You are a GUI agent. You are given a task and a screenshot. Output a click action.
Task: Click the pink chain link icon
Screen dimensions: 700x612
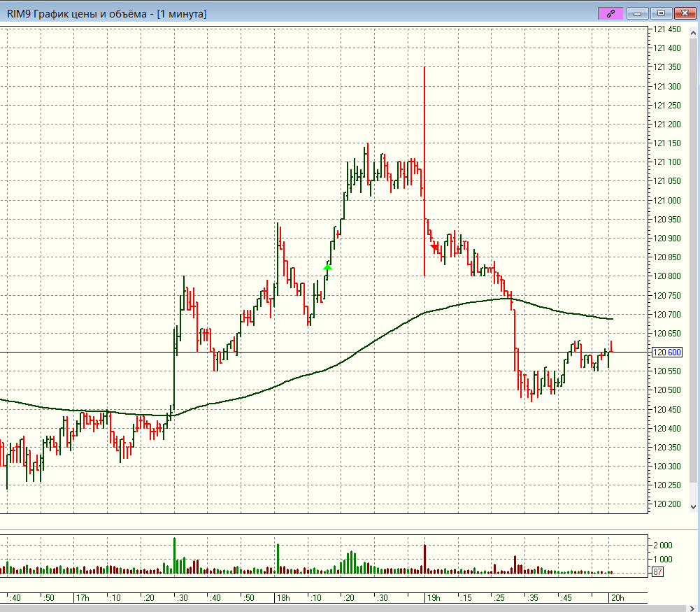pos(610,13)
